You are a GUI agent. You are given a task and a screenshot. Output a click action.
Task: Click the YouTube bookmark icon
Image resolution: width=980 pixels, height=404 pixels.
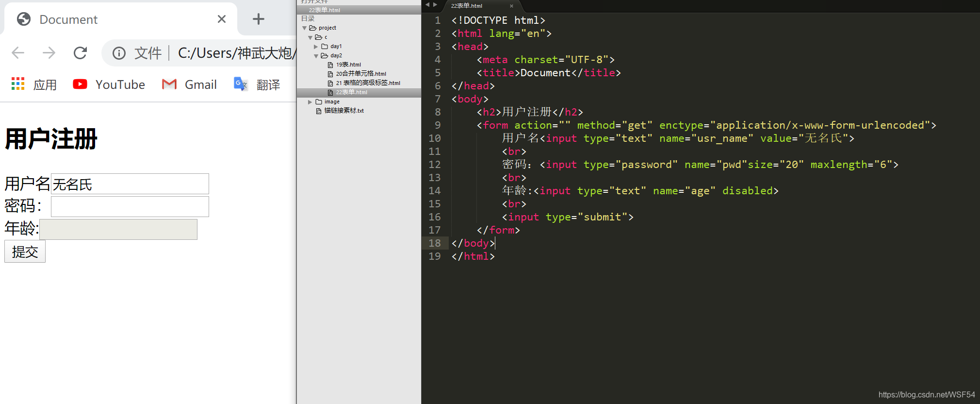click(80, 84)
